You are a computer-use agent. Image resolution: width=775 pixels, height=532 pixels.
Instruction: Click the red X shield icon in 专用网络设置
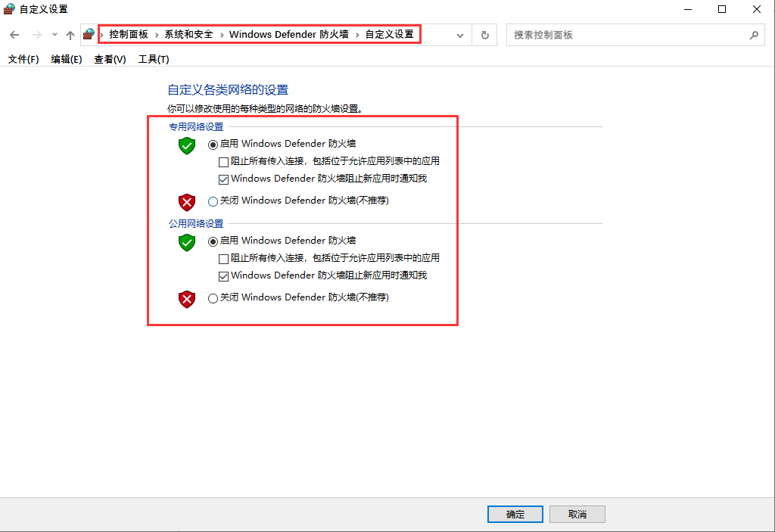(186, 202)
